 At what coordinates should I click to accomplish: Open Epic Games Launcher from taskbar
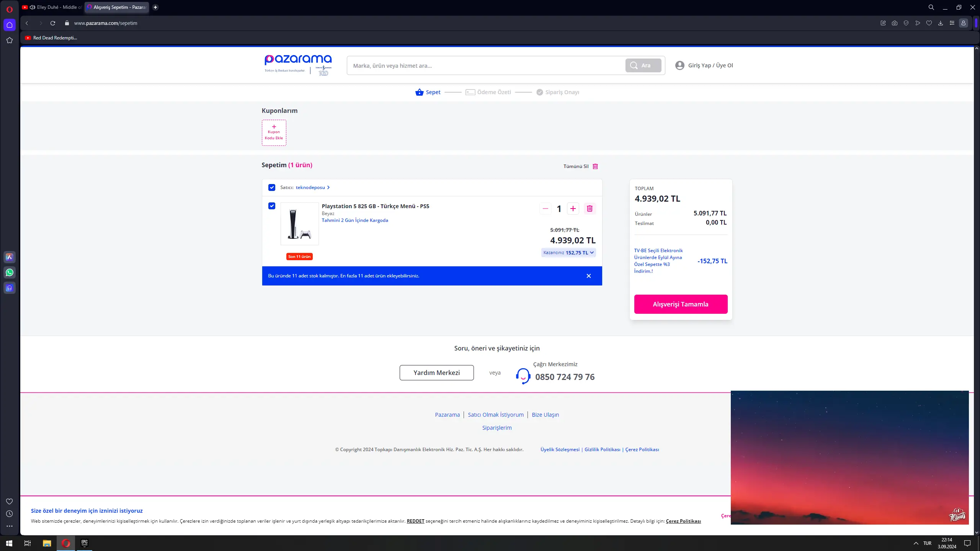click(84, 543)
